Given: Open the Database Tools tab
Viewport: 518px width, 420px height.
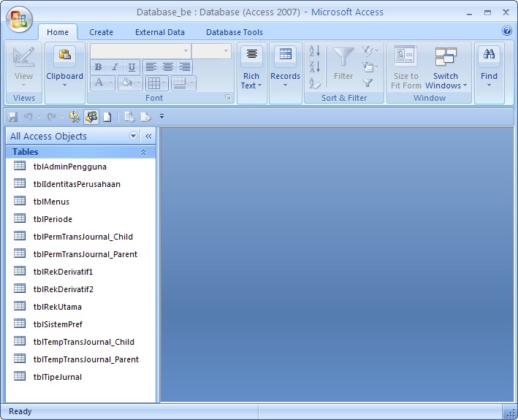Looking at the screenshot, I should click(x=235, y=32).
